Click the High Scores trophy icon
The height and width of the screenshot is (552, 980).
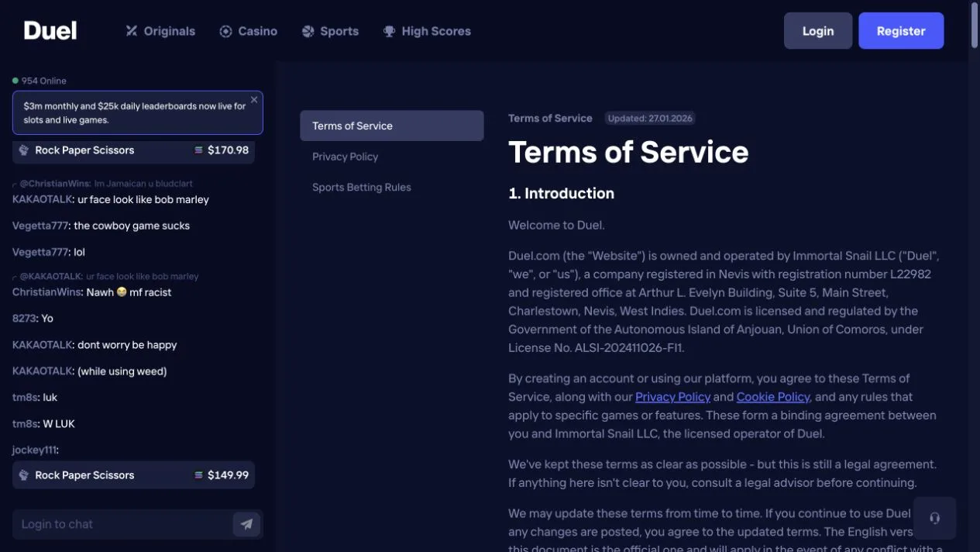point(389,31)
